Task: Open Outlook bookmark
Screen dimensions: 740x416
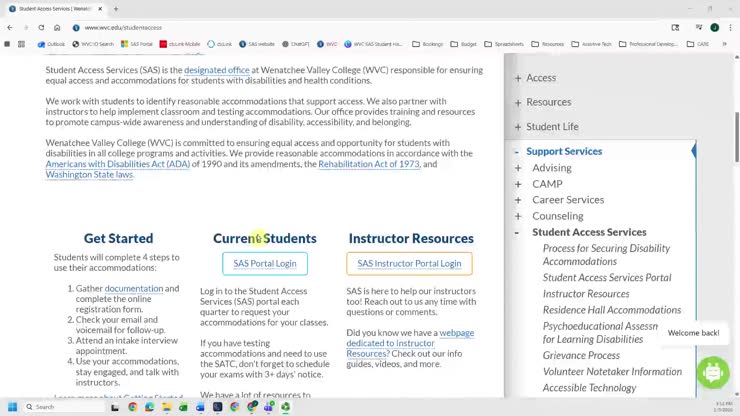Action: 51,44
